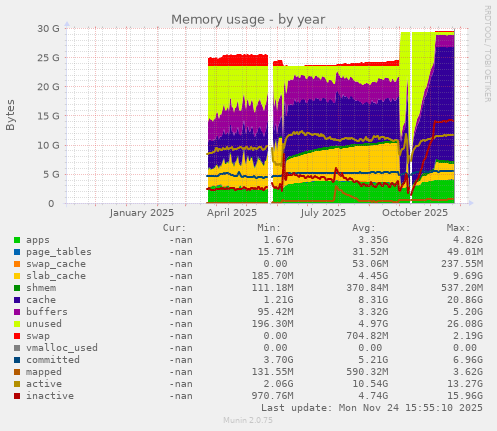This screenshot has width=497, height=431.
Task: Click the page_tables max value 49.01M
Action: pos(465,252)
